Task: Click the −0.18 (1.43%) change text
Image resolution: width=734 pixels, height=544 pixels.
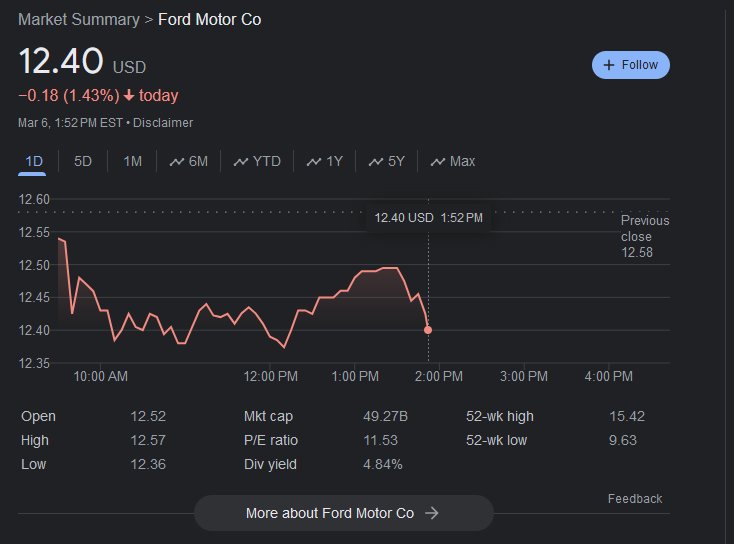Action: click(69, 96)
